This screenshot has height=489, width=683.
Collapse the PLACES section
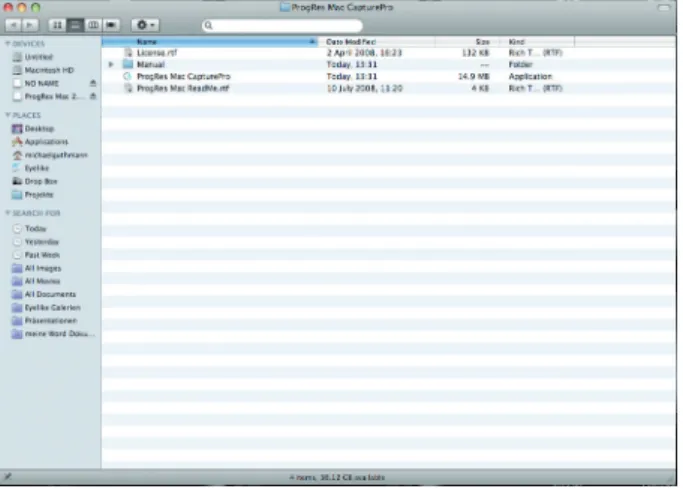pyautogui.click(x=7, y=115)
